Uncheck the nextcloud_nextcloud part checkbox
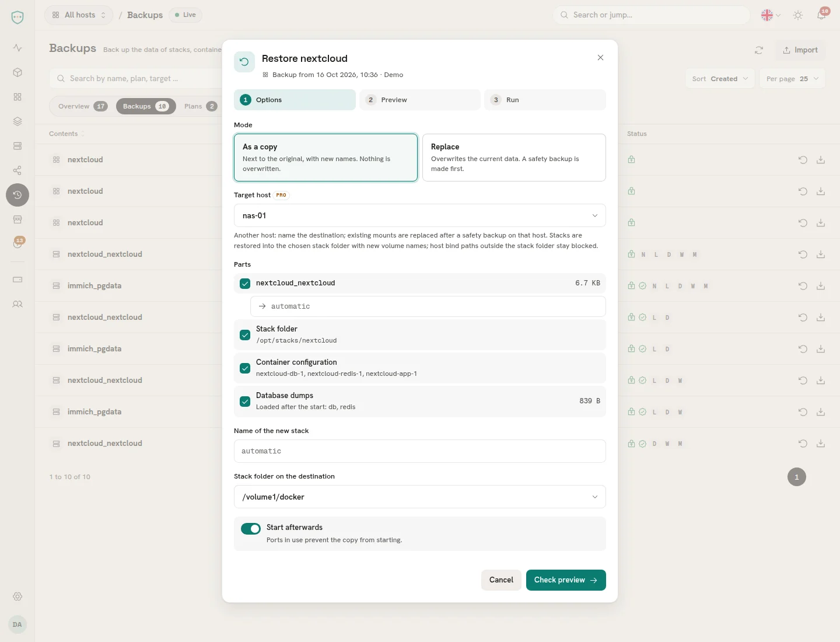 click(245, 284)
